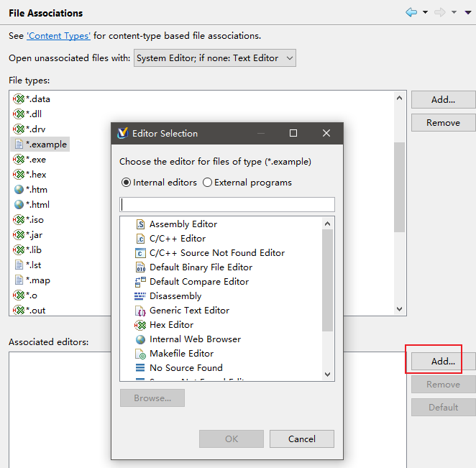
Task: Open the 'Content Types' link
Action: coord(58,36)
